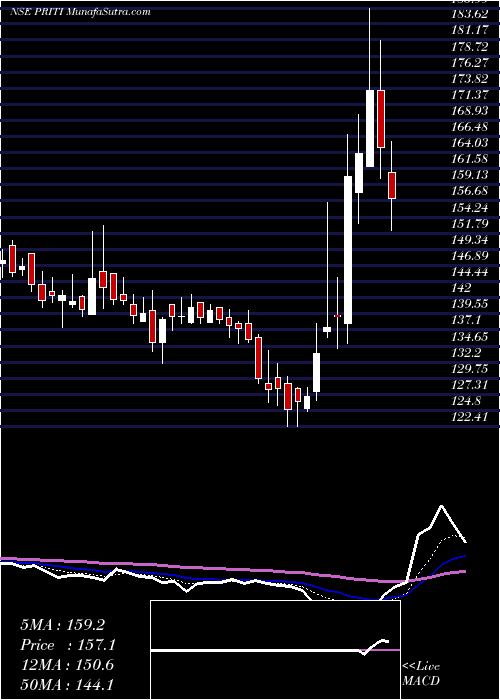Viewport: 500px width, 700px height.
Task: Select the 132.2 price axis label
Action: [x=466, y=353]
